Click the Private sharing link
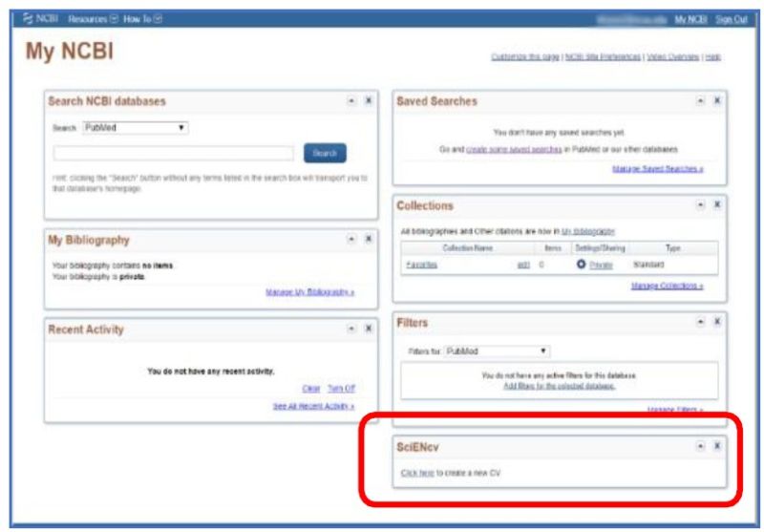Image resolution: width=764 pixels, height=532 pixels. [x=601, y=265]
